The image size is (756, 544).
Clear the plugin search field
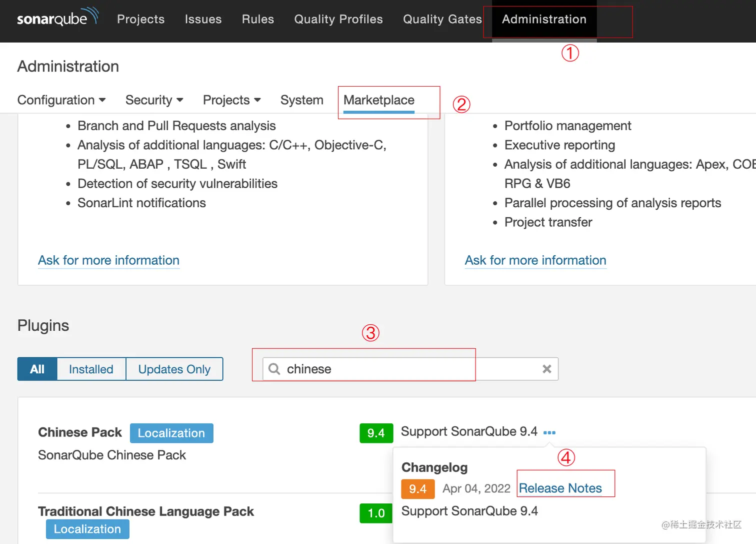tap(546, 369)
